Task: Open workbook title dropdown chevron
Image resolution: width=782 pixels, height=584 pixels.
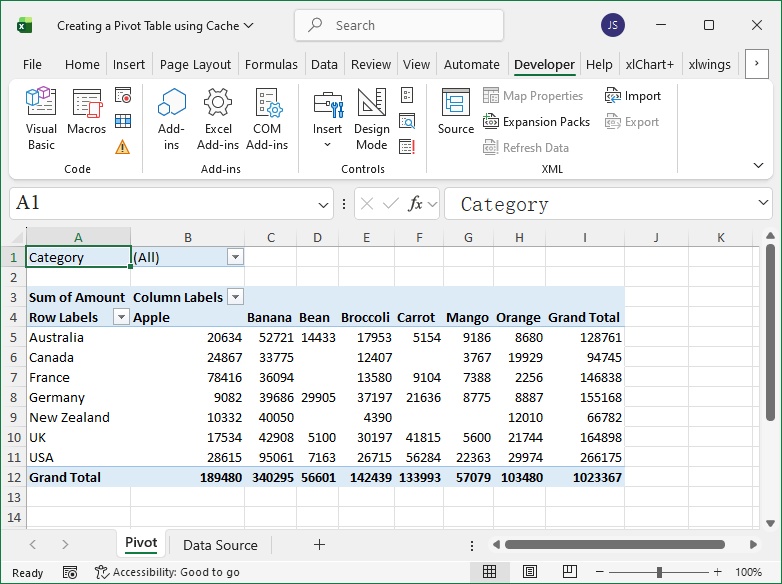Action: pyautogui.click(x=248, y=25)
